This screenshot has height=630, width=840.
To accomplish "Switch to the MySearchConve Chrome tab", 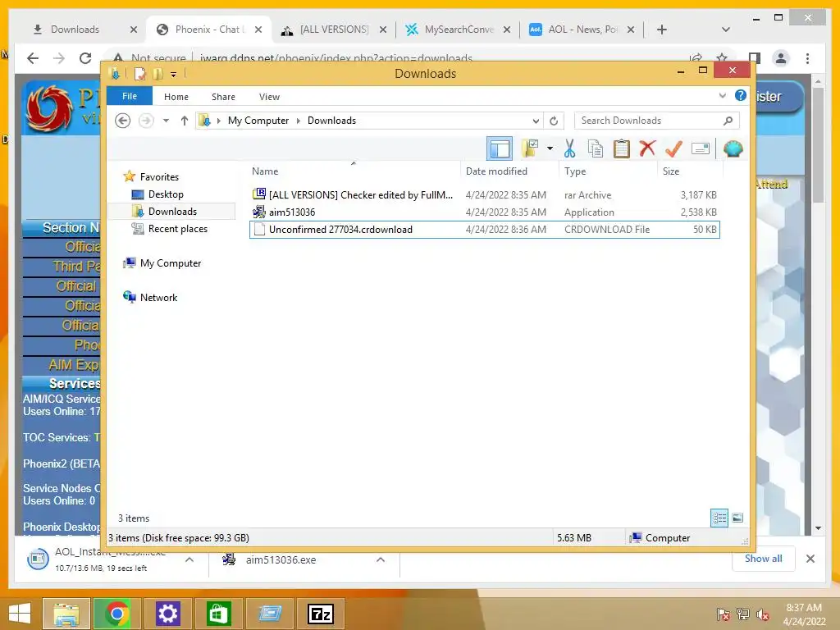I will pyautogui.click(x=459, y=30).
